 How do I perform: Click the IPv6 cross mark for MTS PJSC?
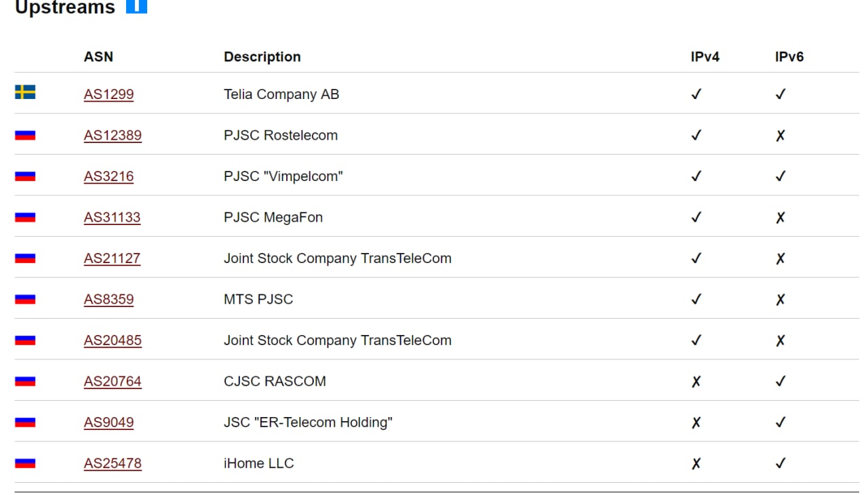point(781,300)
